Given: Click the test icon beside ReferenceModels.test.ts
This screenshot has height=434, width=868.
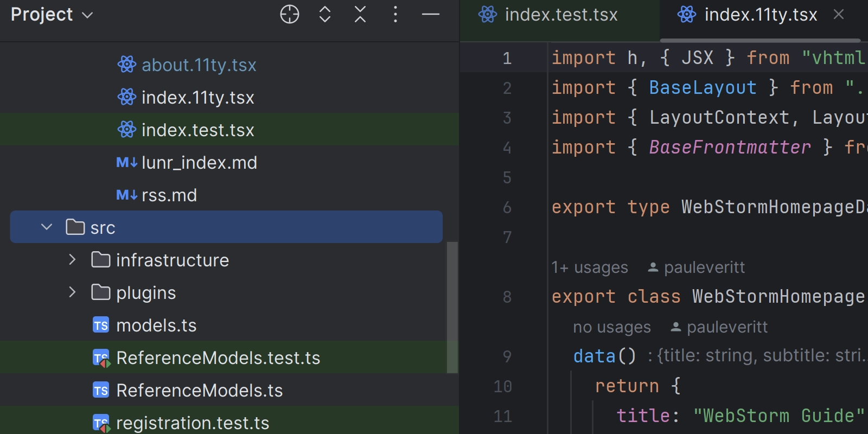Looking at the screenshot, I should (x=101, y=358).
